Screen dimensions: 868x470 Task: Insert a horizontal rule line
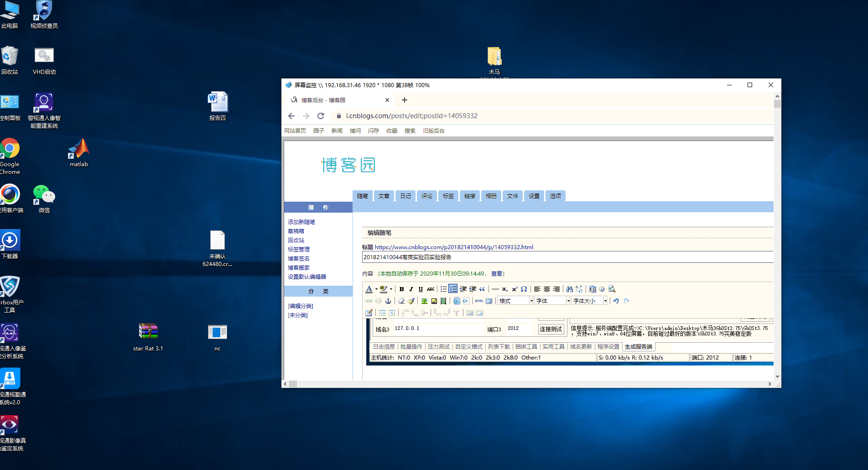pos(495,289)
